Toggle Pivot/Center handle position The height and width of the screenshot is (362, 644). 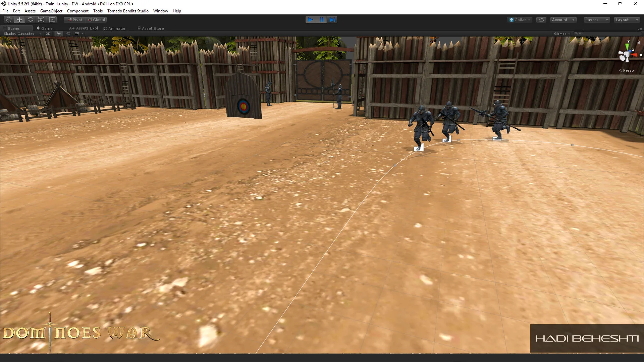click(x=75, y=20)
